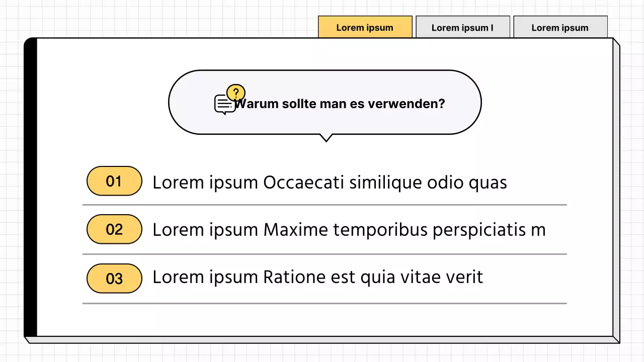The height and width of the screenshot is (362, 644).
Task: Open the rightmost gray Lorem ipsum tab
Action: (x=560, y=27)
